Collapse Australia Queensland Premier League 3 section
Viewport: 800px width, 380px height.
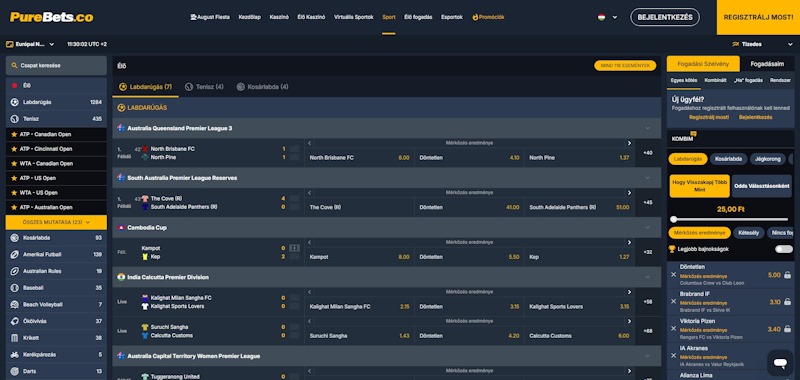(x=647, y=128)
